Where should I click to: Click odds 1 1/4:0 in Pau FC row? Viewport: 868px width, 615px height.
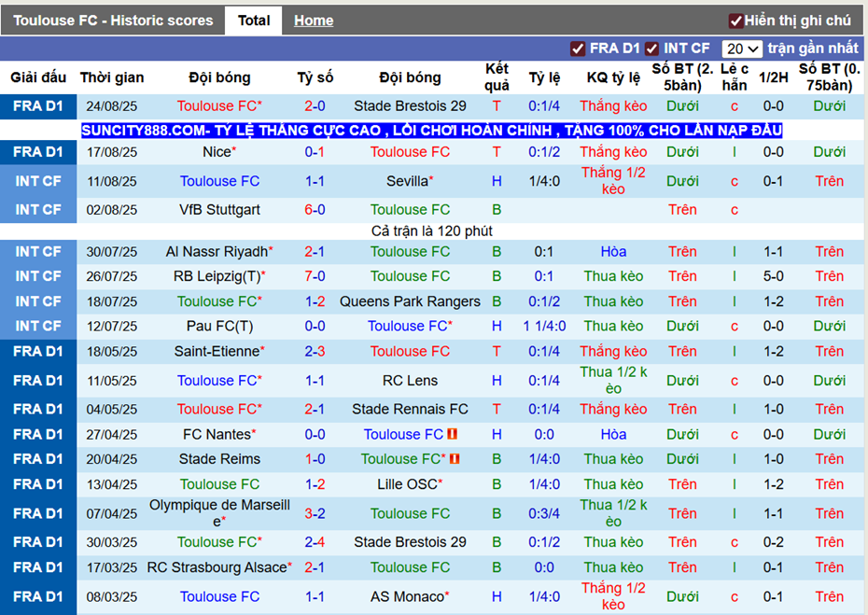pyautogui.click(x=544, y=326)
